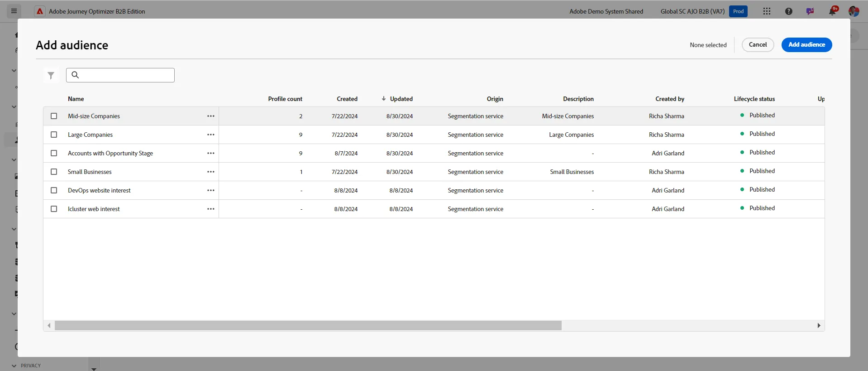
Task: Expand the PRIVACY section chevron
Action: (x=14, y=366)
